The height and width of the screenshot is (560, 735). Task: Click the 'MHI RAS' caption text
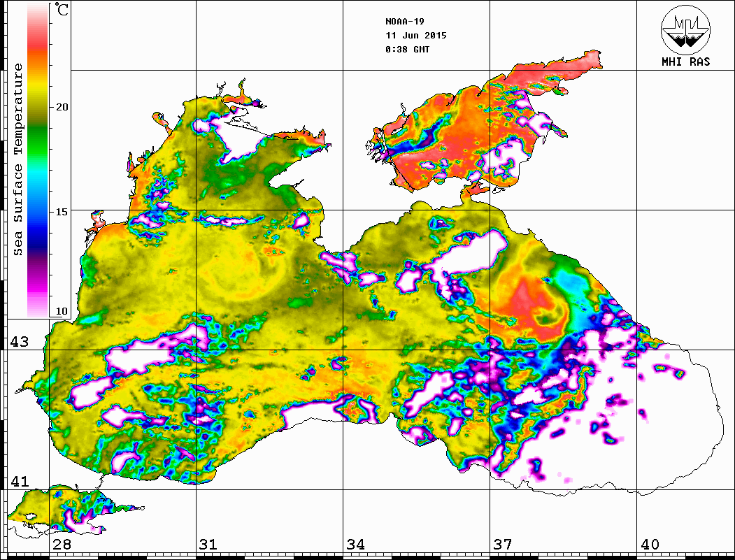(x=686, y=62)
